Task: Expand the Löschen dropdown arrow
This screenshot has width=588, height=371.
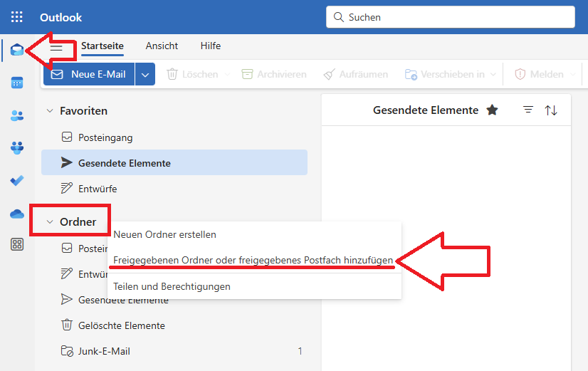Action: 227,74
